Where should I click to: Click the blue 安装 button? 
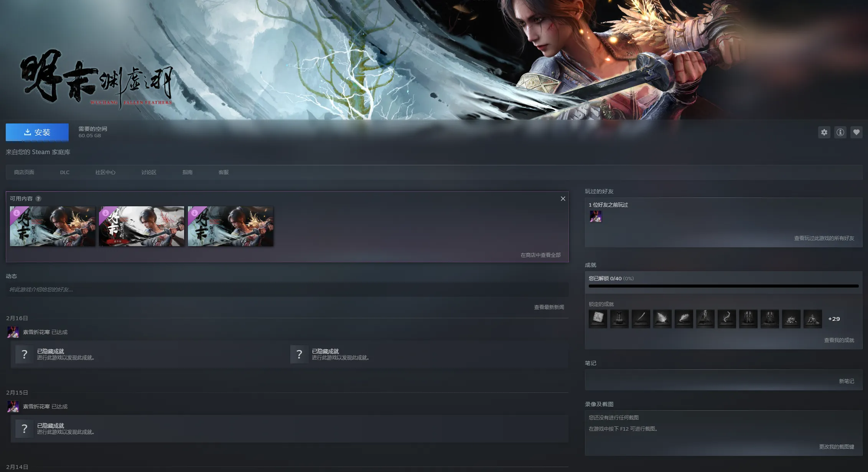click(37, 132)
